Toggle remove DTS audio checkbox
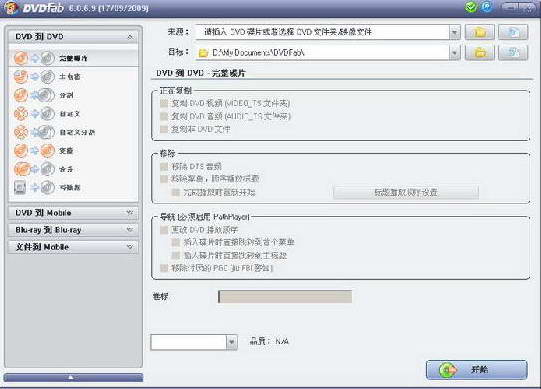The height and width of the screenshot is (389, 541). pos(164,167)
